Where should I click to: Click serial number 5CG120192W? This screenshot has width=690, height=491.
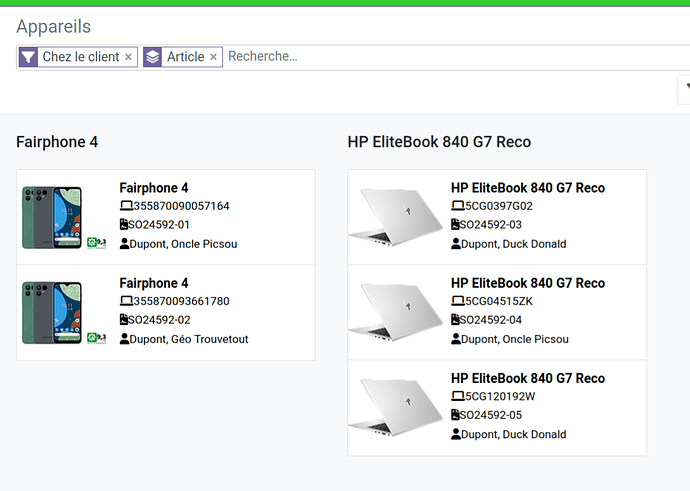click(x=500, y=396)
